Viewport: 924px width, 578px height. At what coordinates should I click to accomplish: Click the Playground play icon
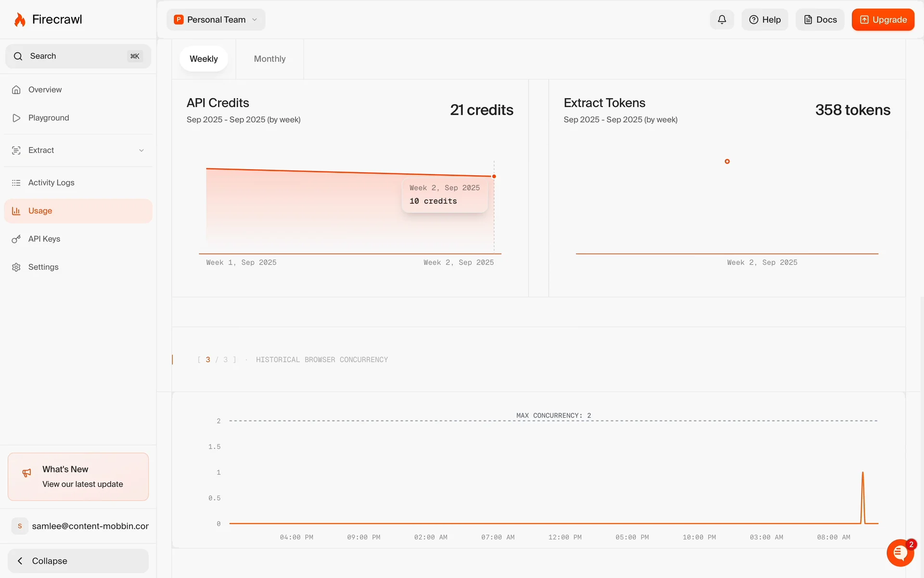pos(16,118)
